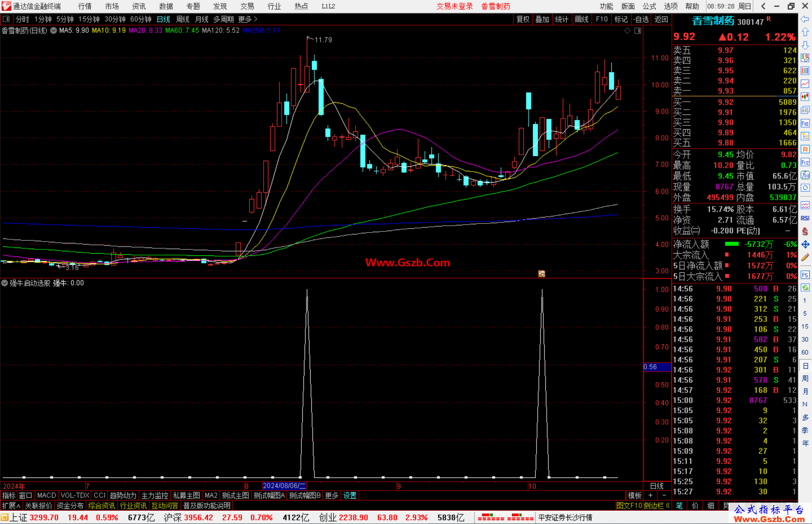Viewport: 812px width, 524px height.
Task: Open the 资讯 menu
Action: (x=139, y=6)
